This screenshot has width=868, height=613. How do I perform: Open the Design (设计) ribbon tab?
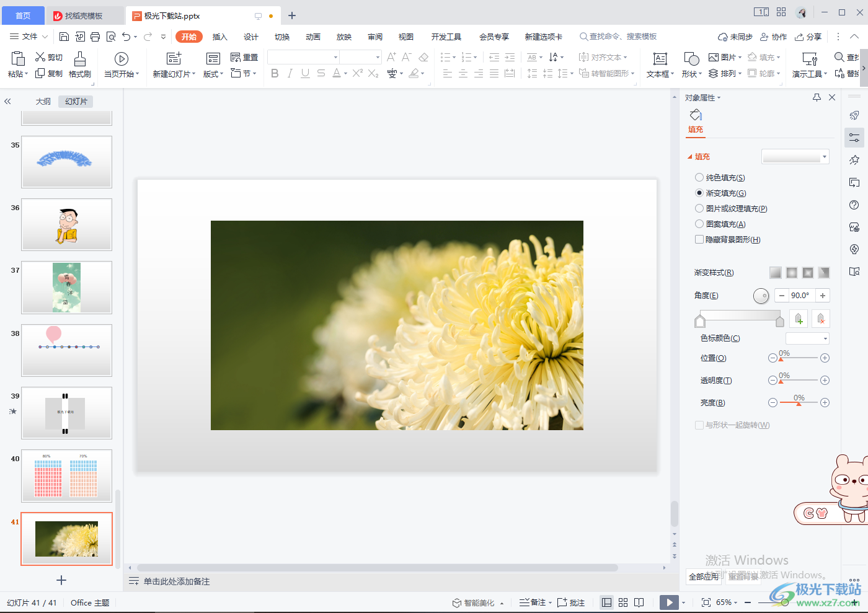point(251,37)
